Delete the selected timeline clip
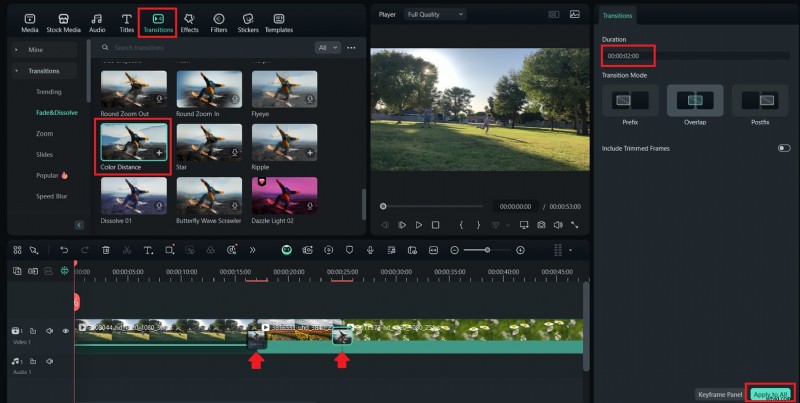Screen dimensions: 800x403 click(x=106, y=250)
